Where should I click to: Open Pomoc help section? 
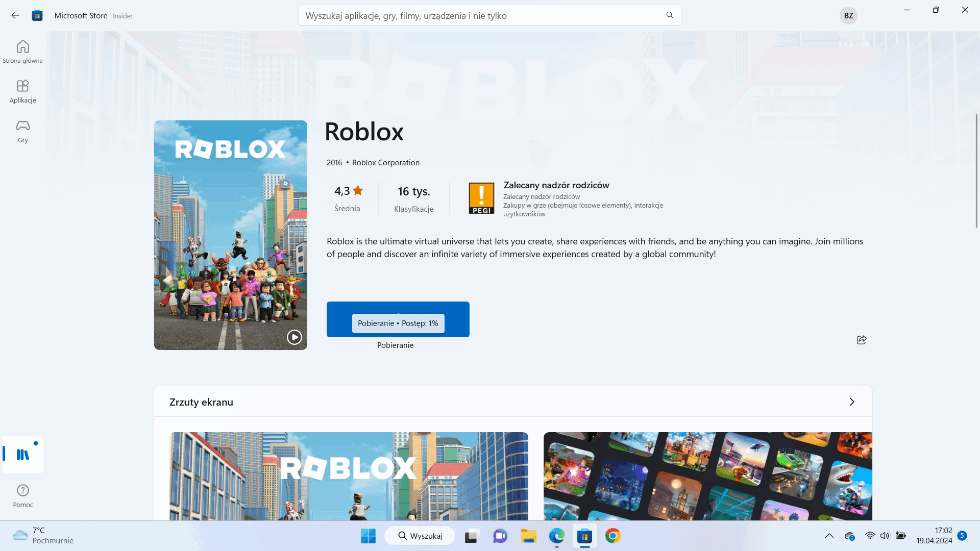(22, 494)
